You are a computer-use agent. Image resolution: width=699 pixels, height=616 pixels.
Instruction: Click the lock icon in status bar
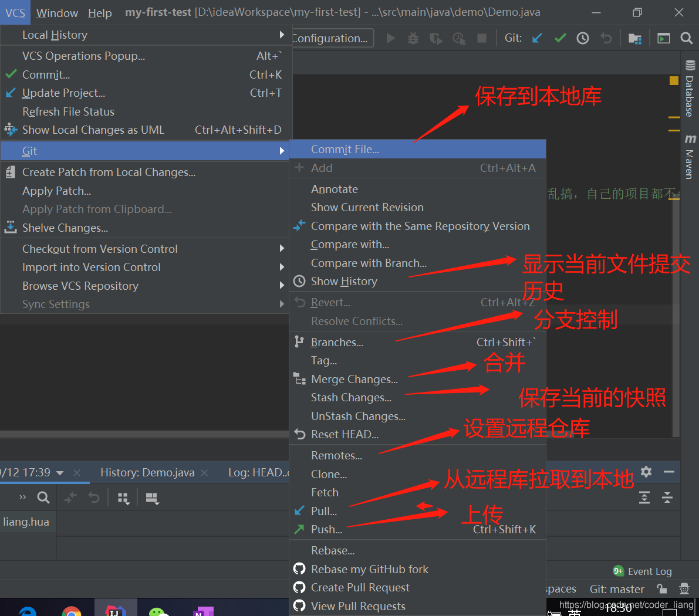pos(662,589)
